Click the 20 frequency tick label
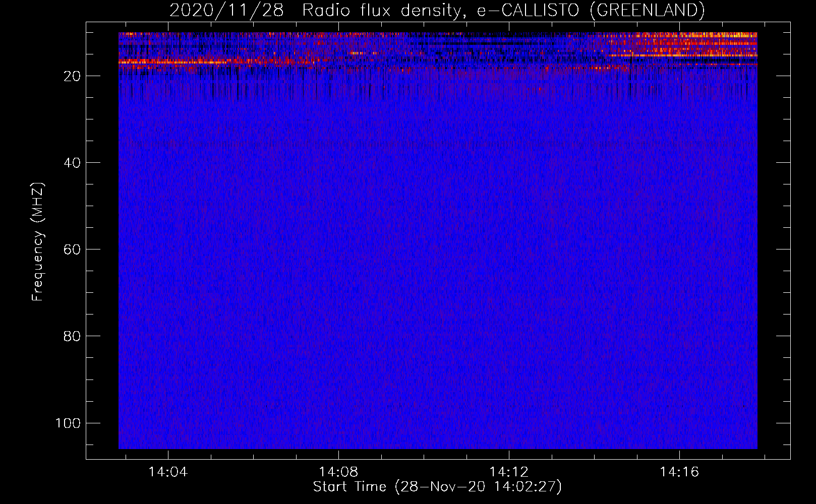The height and width of the screenshot is (504, 816). pos(72,76)
